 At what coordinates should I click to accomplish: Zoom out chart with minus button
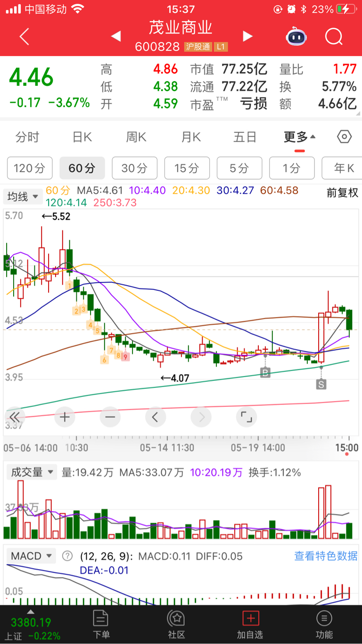click(110, 417)
